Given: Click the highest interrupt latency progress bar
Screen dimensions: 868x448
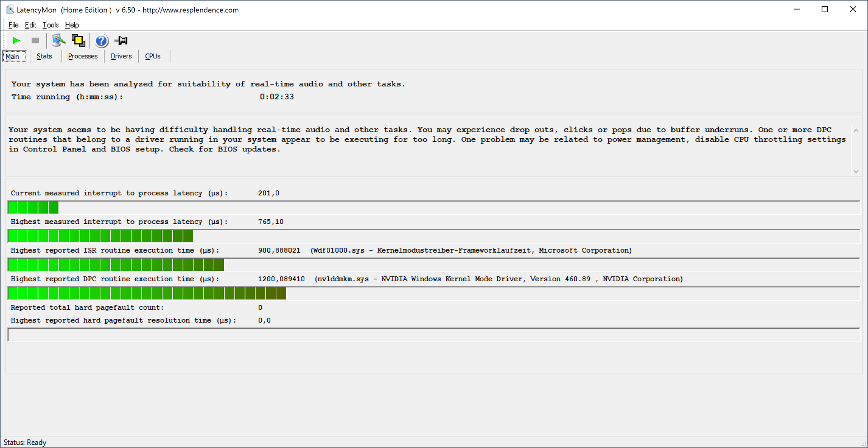Looking at the screenshot, I should [434, 236].
